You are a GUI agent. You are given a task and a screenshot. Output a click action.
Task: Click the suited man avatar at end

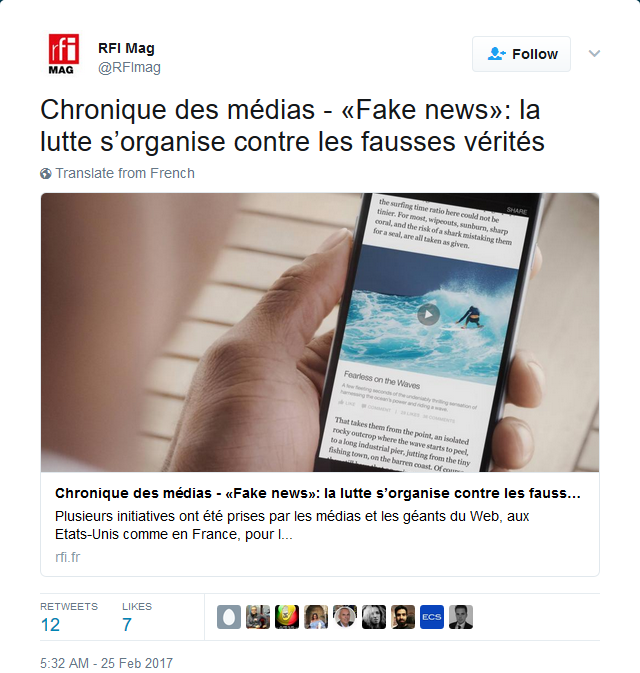click(461, 617)
